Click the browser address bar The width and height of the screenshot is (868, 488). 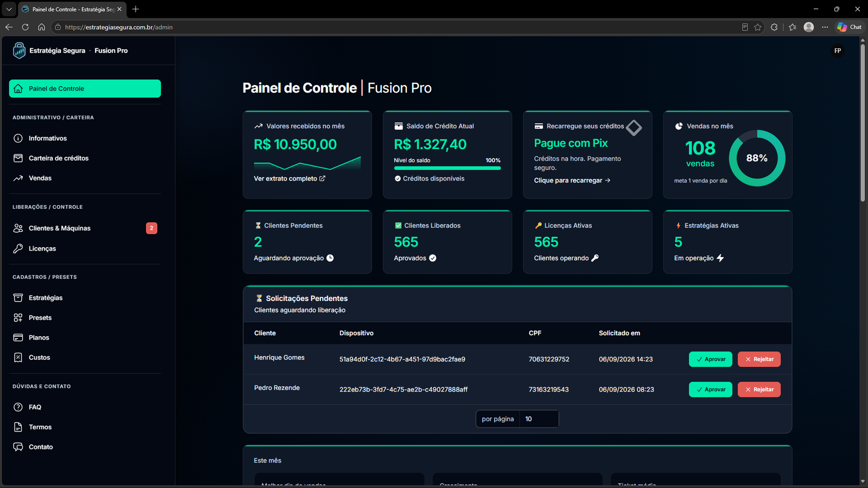tap(401, 27)
